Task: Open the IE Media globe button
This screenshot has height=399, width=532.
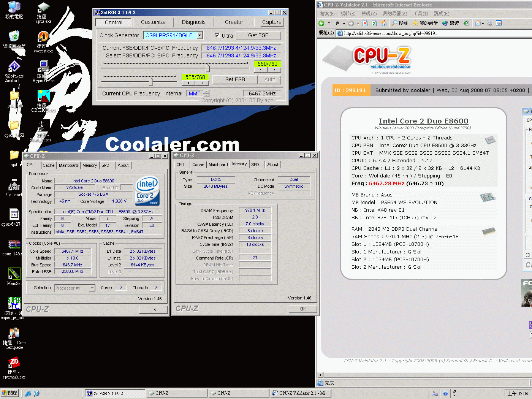Action: 450,23
